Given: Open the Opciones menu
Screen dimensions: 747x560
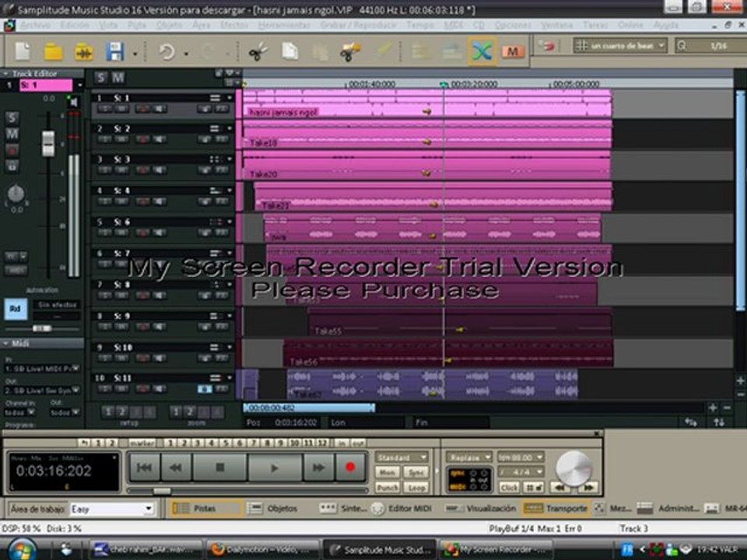Looking at the screenshot, I should (513, 25).
